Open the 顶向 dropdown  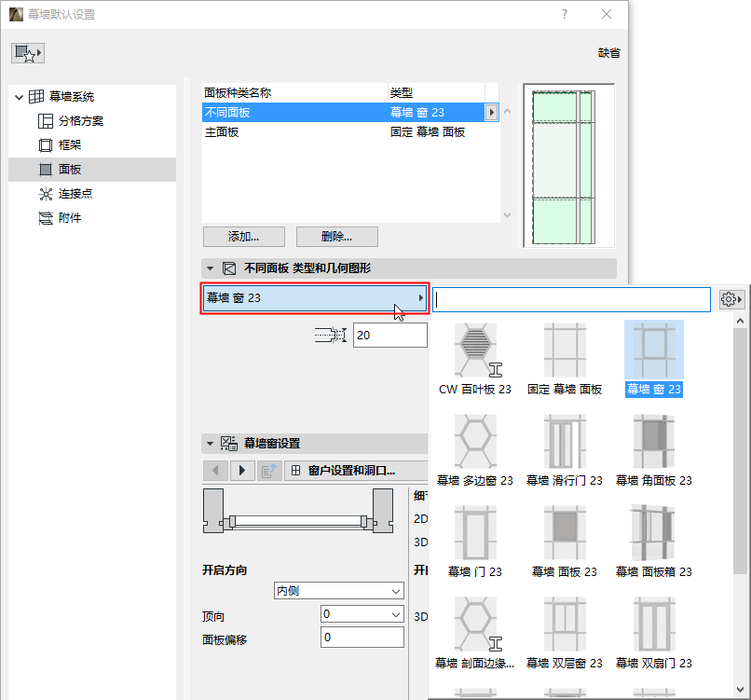tap(362, 615)
